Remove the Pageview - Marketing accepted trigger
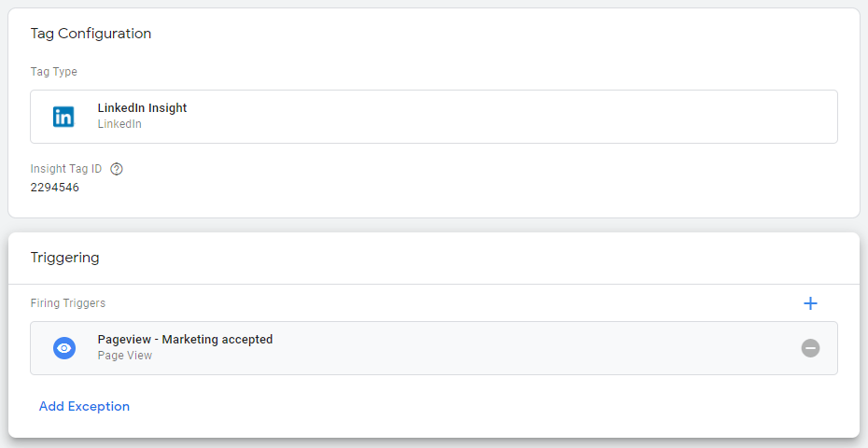 click(x=810, y=348)
